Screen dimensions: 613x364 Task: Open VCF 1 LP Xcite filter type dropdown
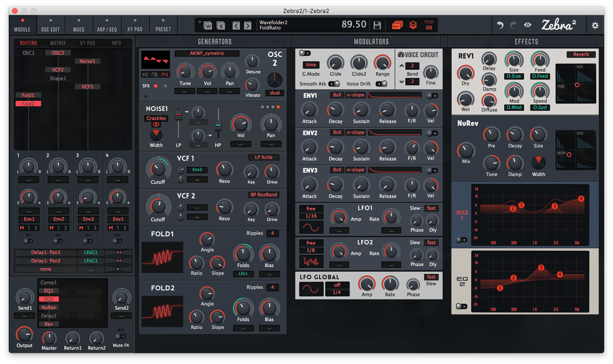click(264, 157)
